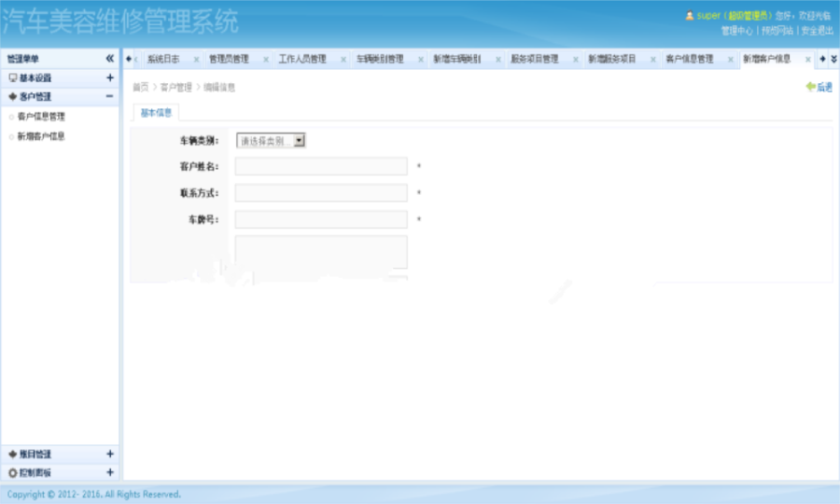Close the 新增客户信息 tab
The width and height of the screenshot is (840, 504).
808,60
